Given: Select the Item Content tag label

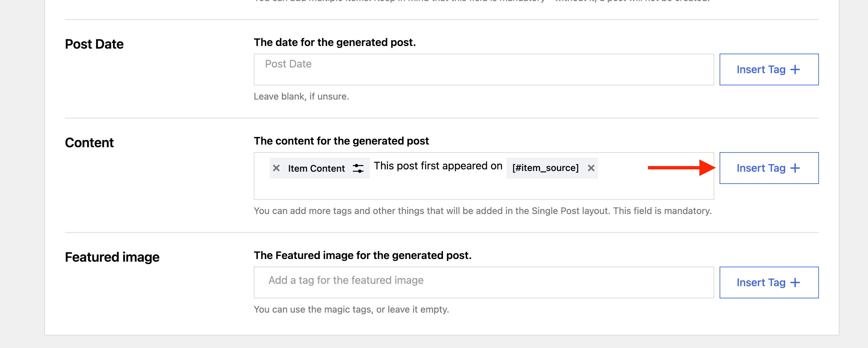Looking at the screenshot, I should (316, 168).
